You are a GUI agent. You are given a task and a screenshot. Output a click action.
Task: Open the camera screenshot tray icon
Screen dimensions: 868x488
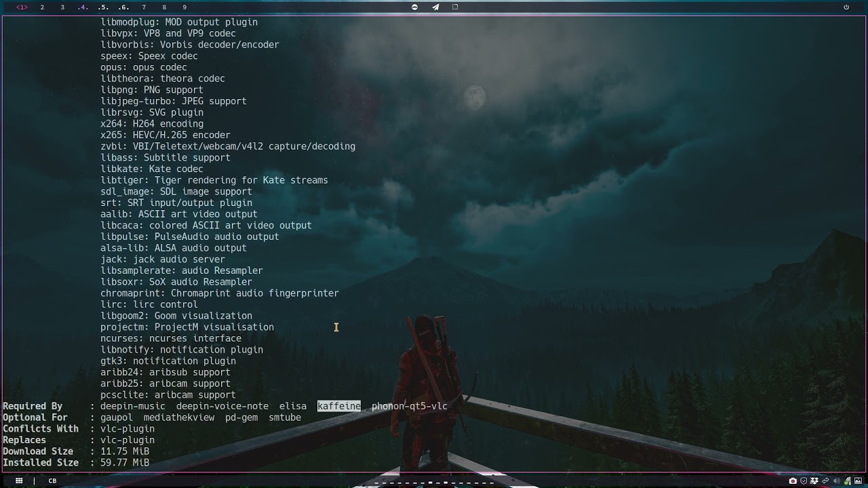(x=793, y=481)
